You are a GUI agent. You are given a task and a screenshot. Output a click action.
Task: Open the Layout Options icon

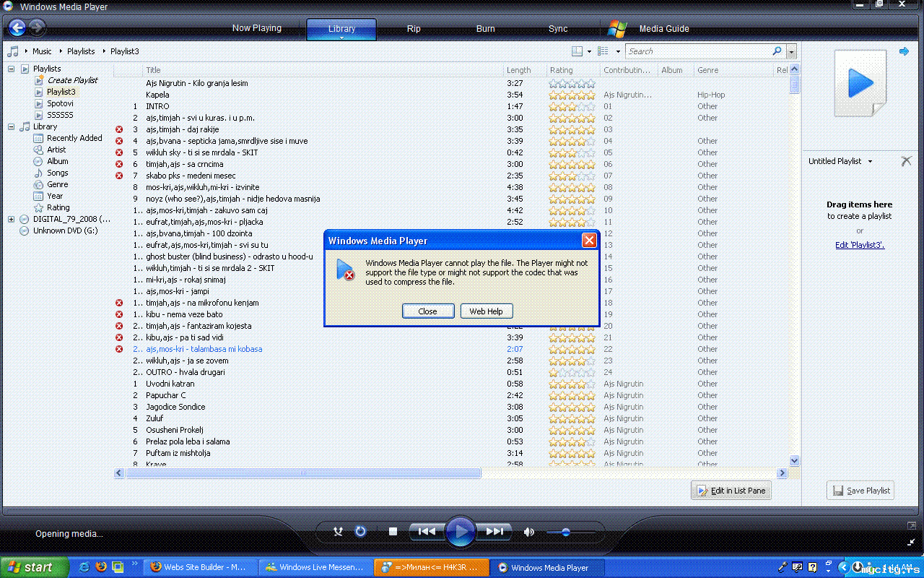pos(577,51)
